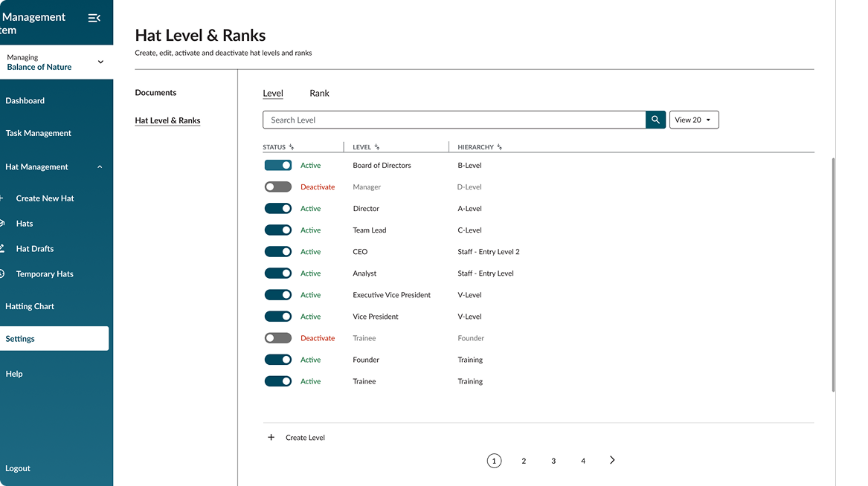This screenshot has height=486, width=868.
Task: Open the View 20 dropdown
Action: pos(693,120)
